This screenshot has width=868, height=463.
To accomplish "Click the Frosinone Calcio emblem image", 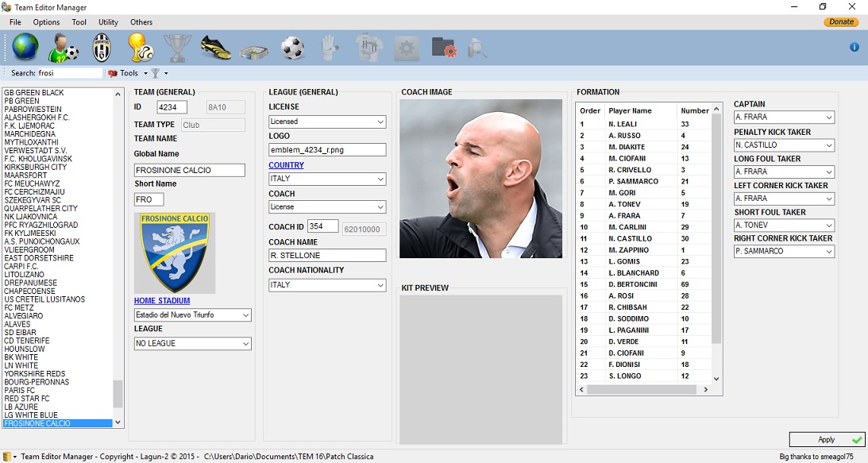I will (175, 253).
